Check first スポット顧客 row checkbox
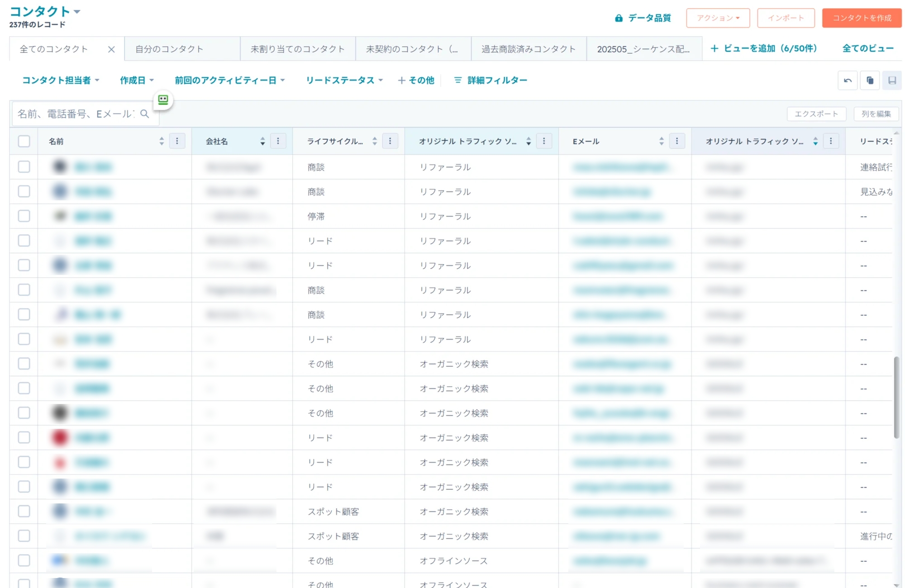Viewport: 905px width, 588px height. [24, 511]
